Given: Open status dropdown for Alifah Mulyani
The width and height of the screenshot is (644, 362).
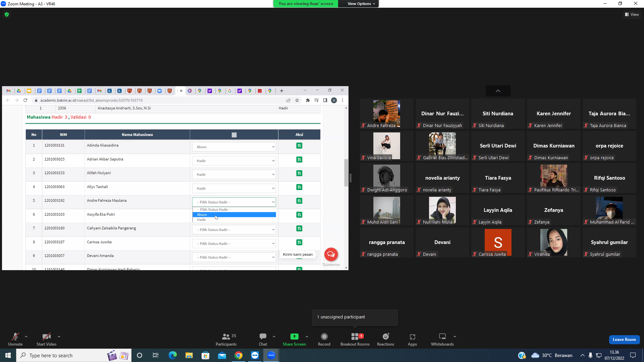Looking at the screenshot, I should 234,175.
